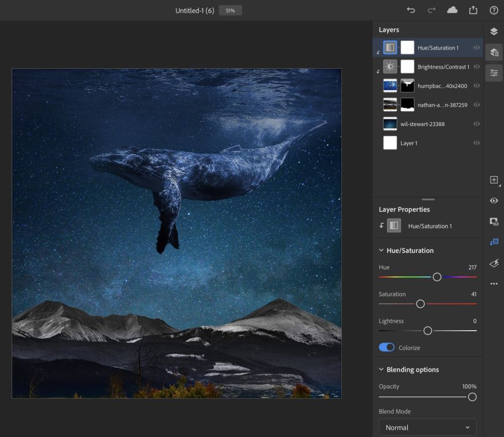504x437 pixels.
Task: Select the humpbac...40x2400 layer name
Action: click(442, 86)
